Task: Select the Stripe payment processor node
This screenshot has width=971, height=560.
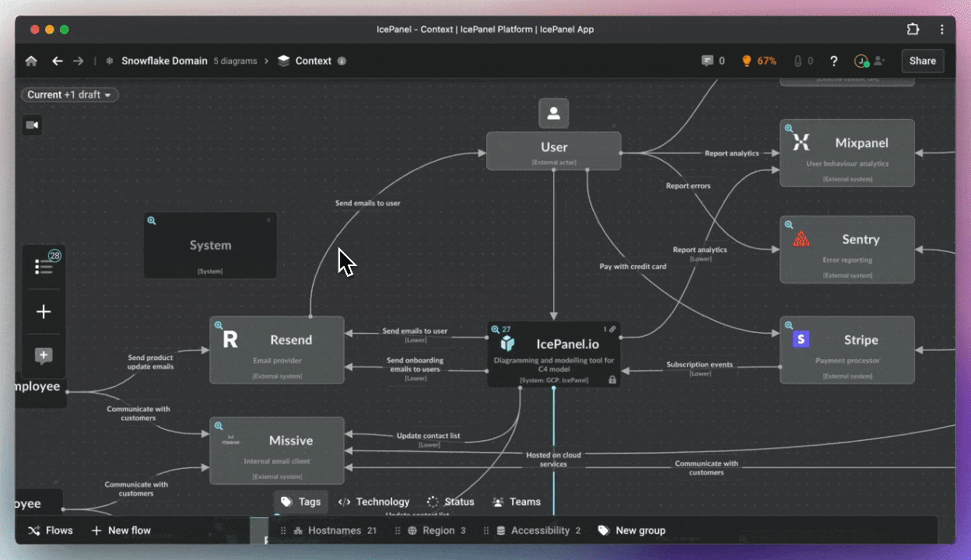Action: point(847,350)
